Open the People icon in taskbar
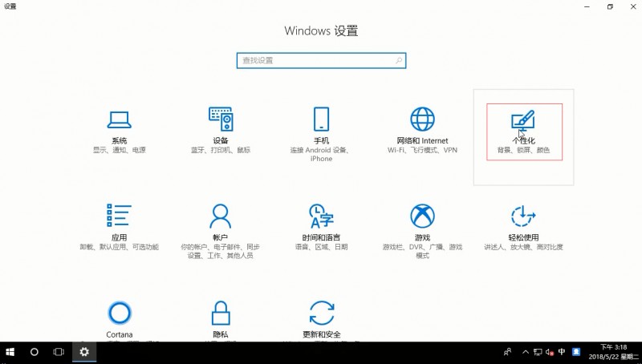This screenshot has width=642, height=364. click(508, 352)
